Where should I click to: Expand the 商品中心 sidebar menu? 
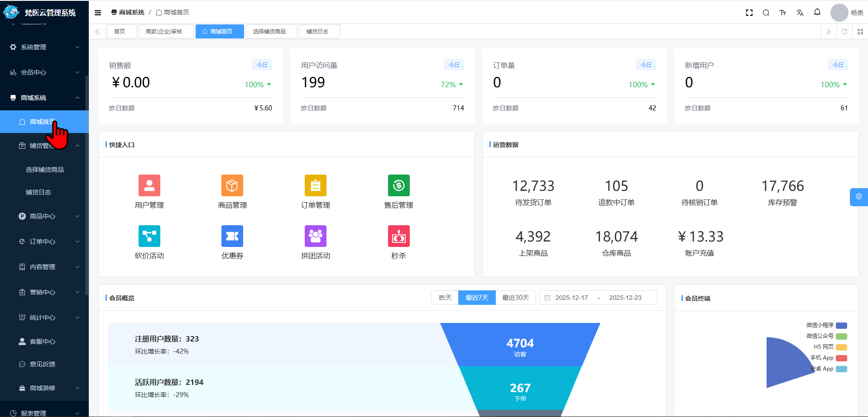click(44, 216)
